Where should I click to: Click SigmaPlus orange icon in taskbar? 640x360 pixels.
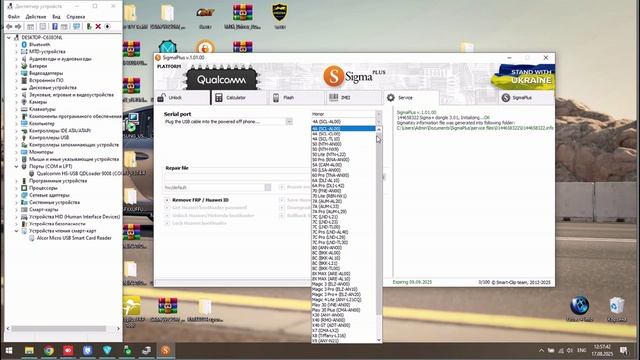(x=166, y=351)
